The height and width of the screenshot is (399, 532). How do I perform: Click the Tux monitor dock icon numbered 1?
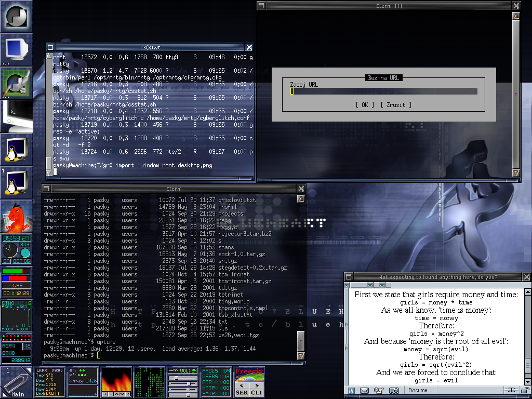(16, 182)
